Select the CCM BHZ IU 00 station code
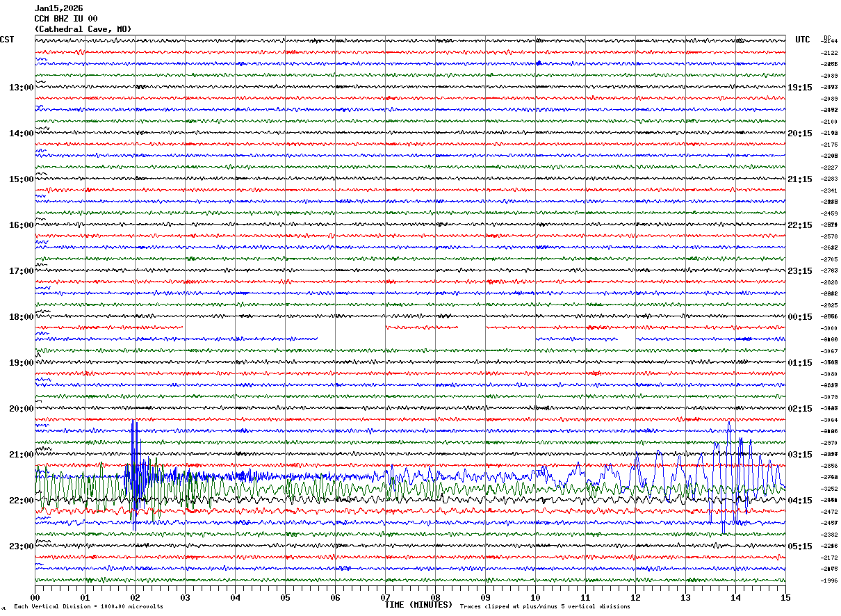This screenshot has height=616, width=841. click(66, 19)
